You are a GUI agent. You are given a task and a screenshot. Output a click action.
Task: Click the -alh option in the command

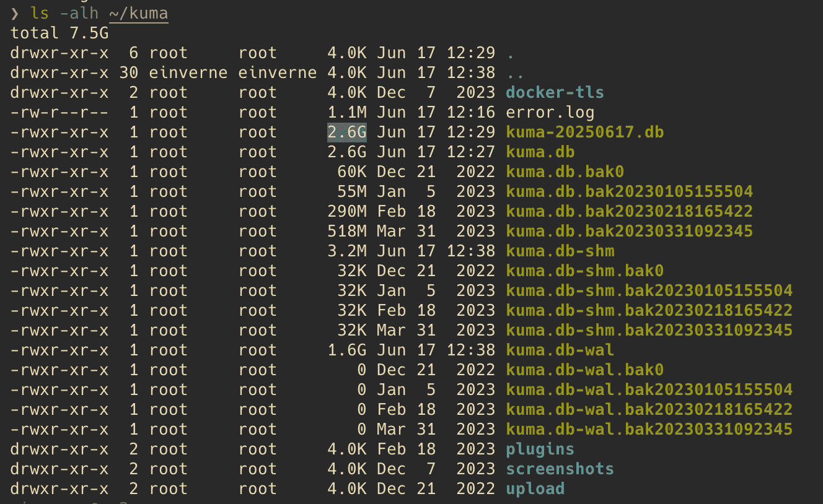79,14
